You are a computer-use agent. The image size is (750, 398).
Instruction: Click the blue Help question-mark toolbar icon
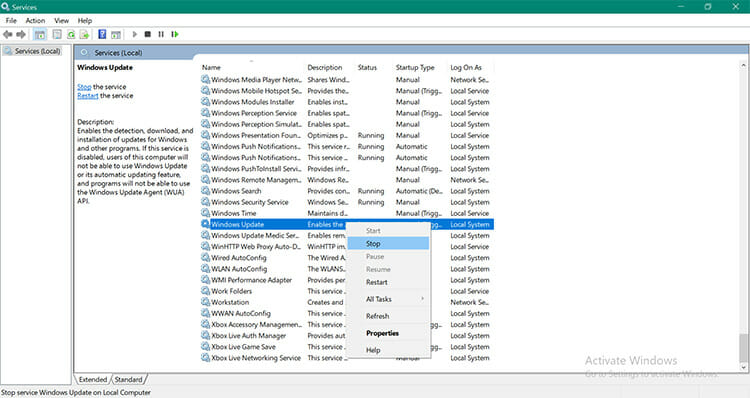(x=102, y=34)
